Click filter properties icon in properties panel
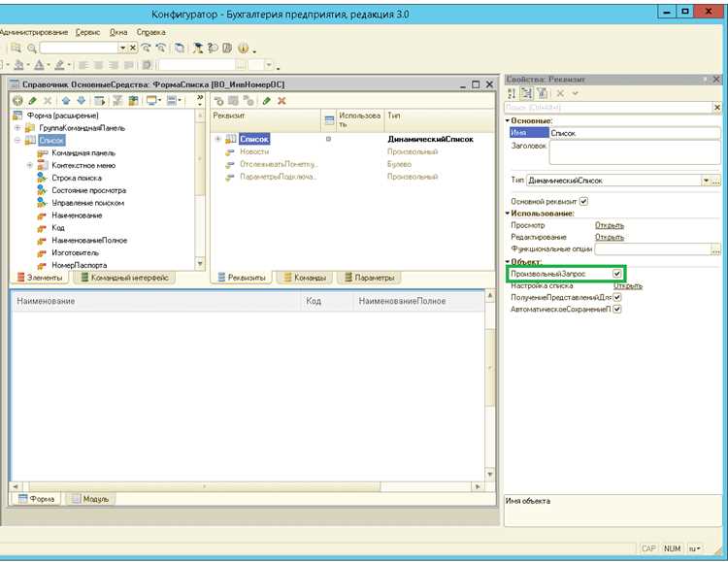The image size is (728, 562). 543,93
